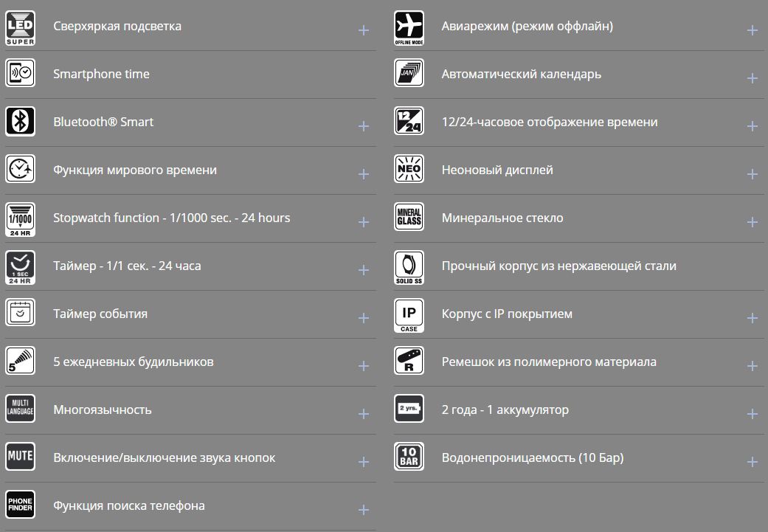Click the 12/24 hour format icon
768x532 pixels.
(409, 122)
